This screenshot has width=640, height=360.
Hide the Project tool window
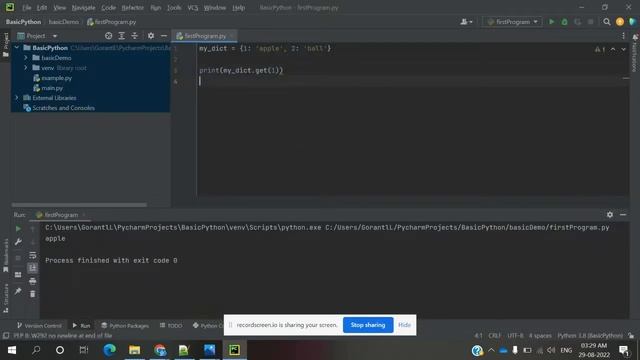coord(164,36)
